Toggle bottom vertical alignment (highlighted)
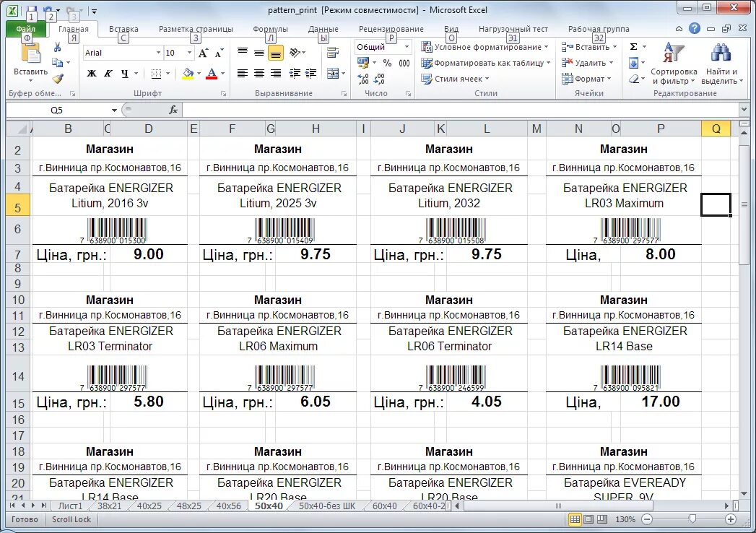 (x=276, y=53)
